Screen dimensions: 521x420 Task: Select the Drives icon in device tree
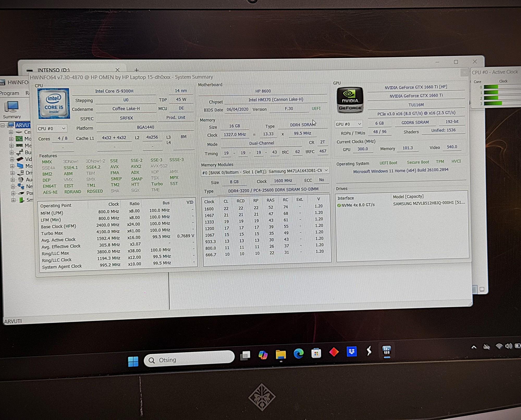click(21, 173)
